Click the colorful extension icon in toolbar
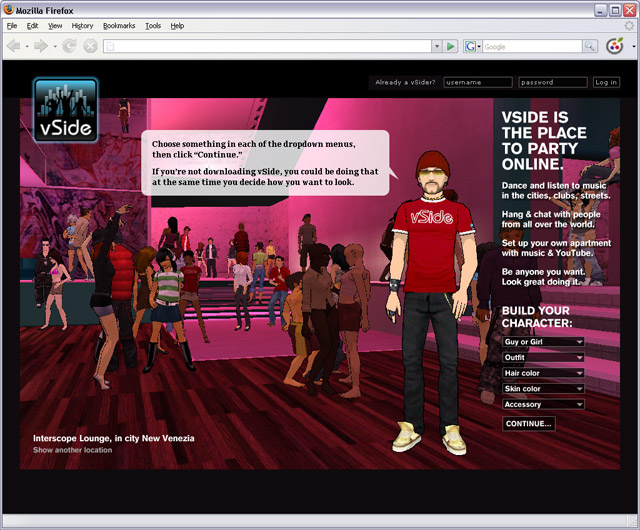This screenshot has width=640, height=530. (x=615, y=46)
